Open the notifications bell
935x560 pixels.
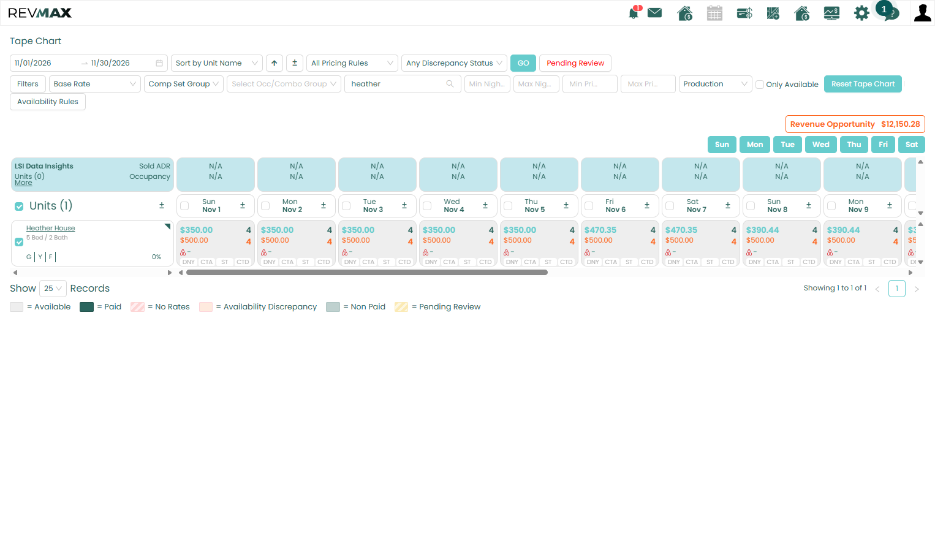click(634, 12)
